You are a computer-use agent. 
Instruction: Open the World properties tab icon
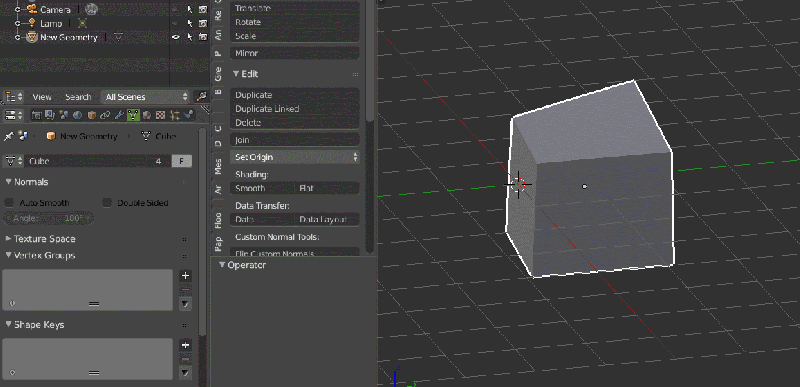[x=78, y=115]
